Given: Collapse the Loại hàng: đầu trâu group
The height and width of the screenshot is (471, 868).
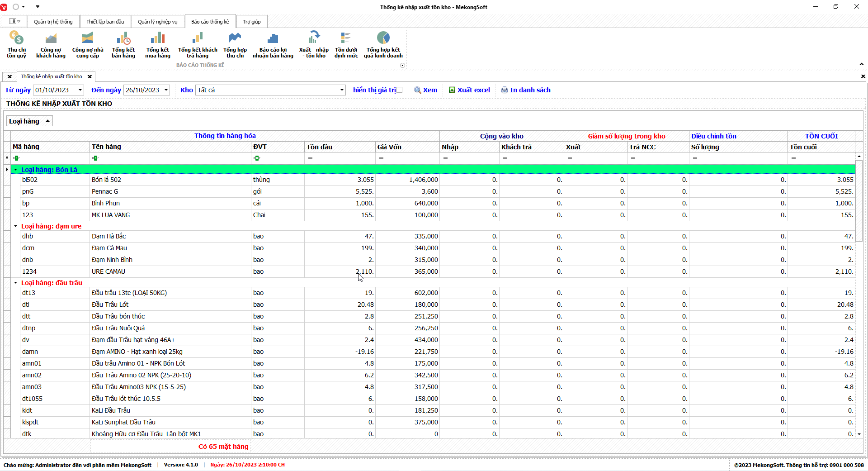Looking at the screenshot, I should pyautogui.click(x=15, y=283).
